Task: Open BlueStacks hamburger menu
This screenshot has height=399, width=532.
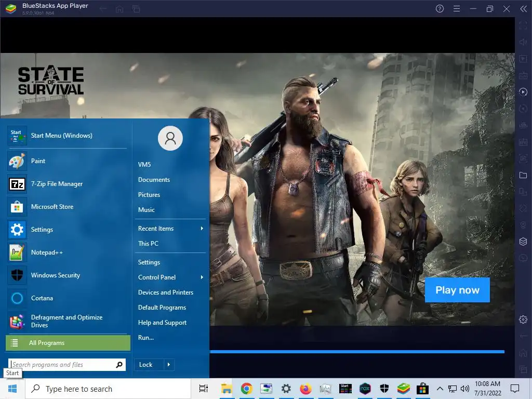Action: click(x=457, y=9)
